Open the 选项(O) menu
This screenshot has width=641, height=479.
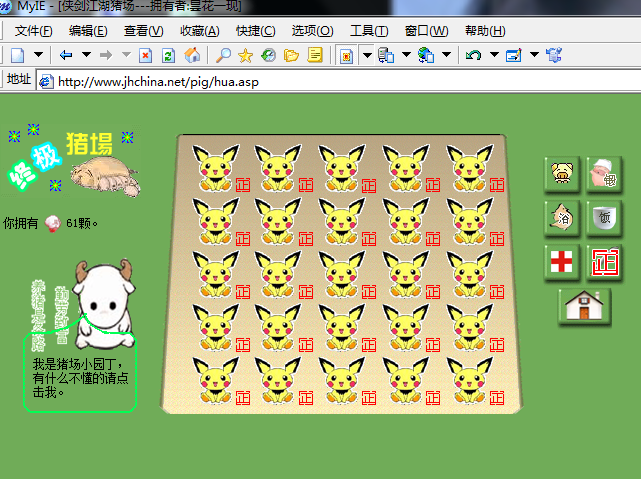click(x=312, y=31)
